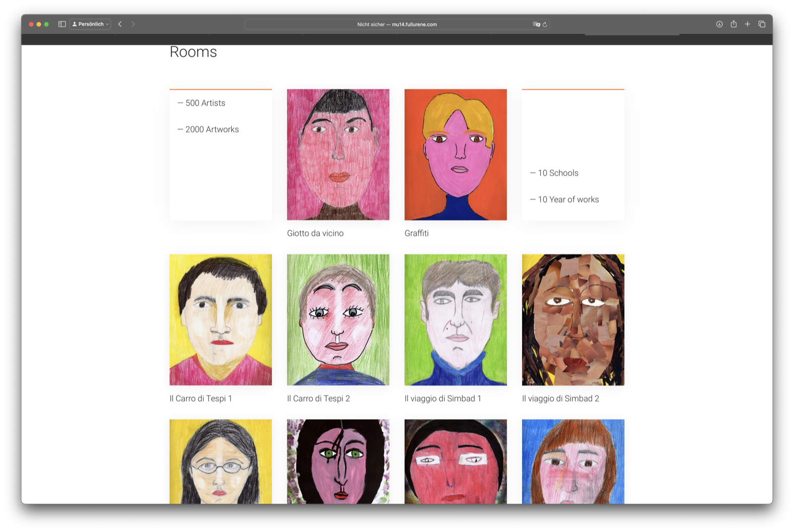Viewport: 794px width, 532px height.
Task: Open Il Carro di Tespi 1 portrait
Action: click(221, 320)
